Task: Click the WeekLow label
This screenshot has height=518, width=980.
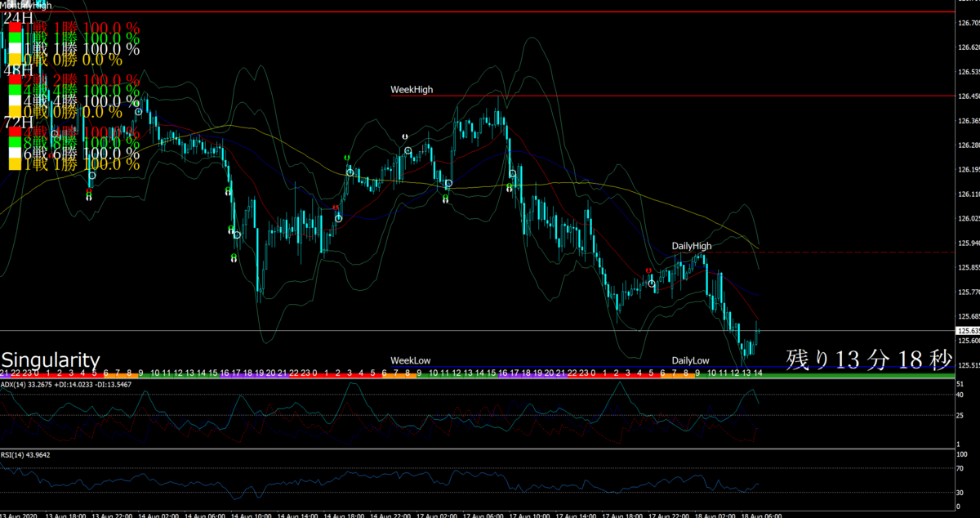Action: [x=410, y=360]
